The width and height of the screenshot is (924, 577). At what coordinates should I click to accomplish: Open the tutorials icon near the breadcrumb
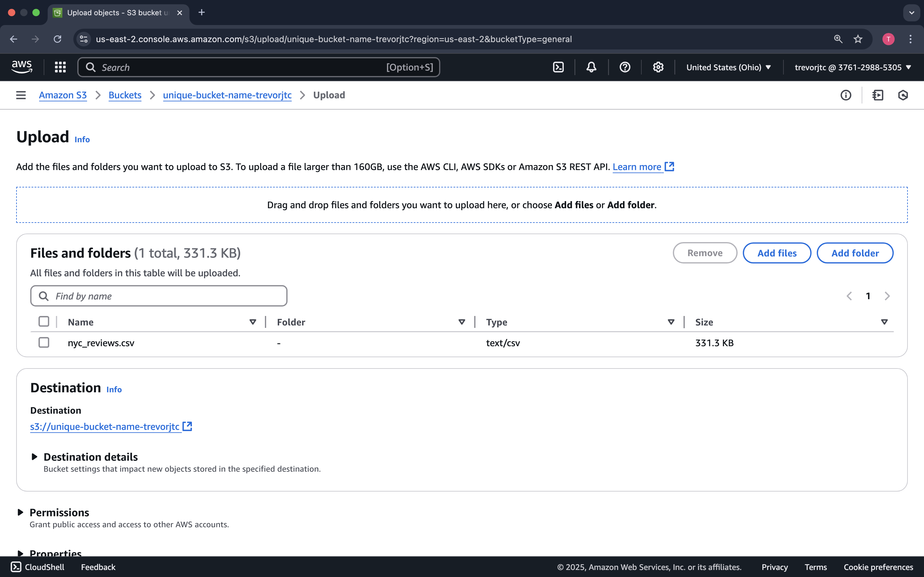click(878, 95)
